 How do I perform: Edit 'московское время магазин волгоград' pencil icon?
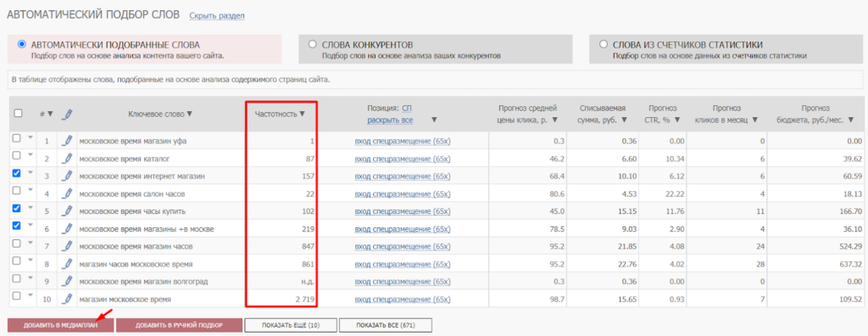pos(67,282)
